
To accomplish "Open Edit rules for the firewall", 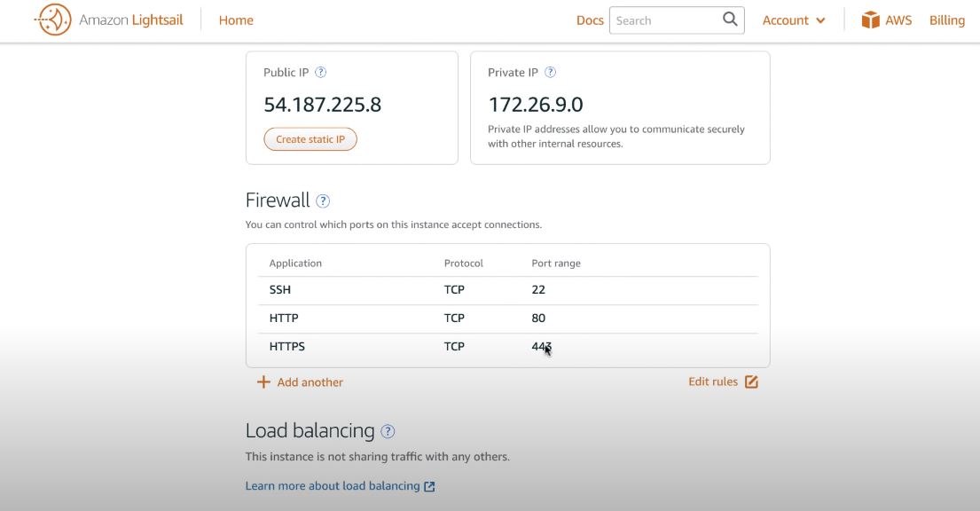I will point(712,381).
